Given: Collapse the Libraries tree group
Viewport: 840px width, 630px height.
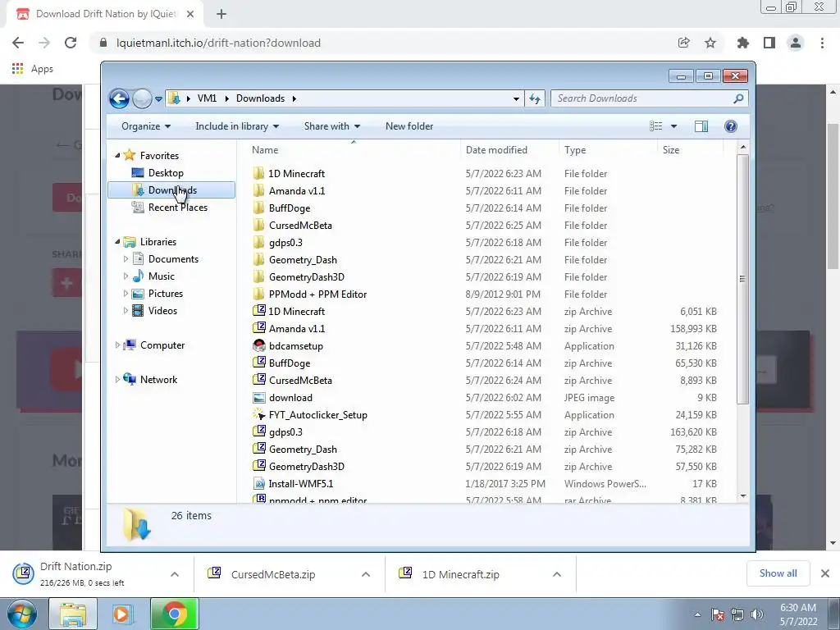Looking at the screenshot, I should click(x=117, y=242).
